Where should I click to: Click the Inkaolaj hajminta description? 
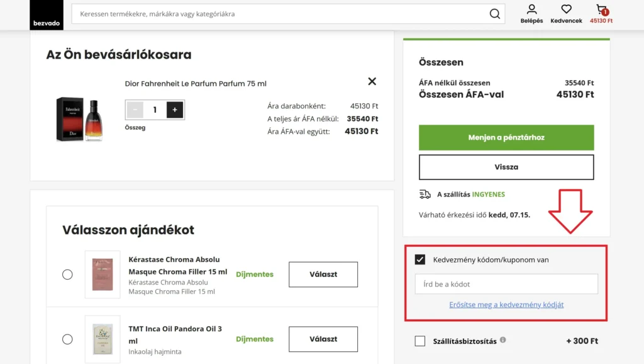[x=155, y=351]
